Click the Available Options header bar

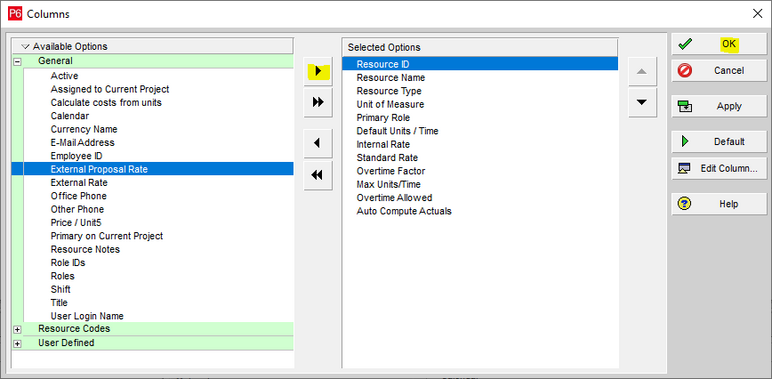[x=153, y=47]
